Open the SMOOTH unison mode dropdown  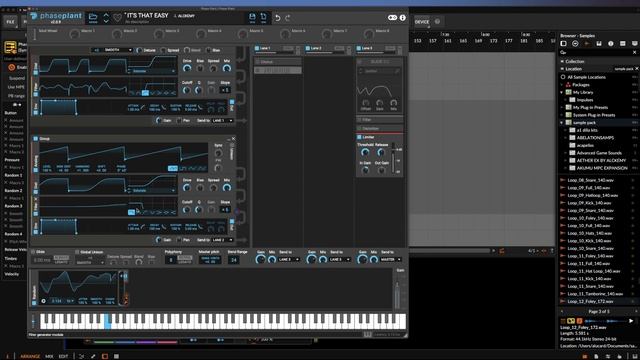click(113, 50)
